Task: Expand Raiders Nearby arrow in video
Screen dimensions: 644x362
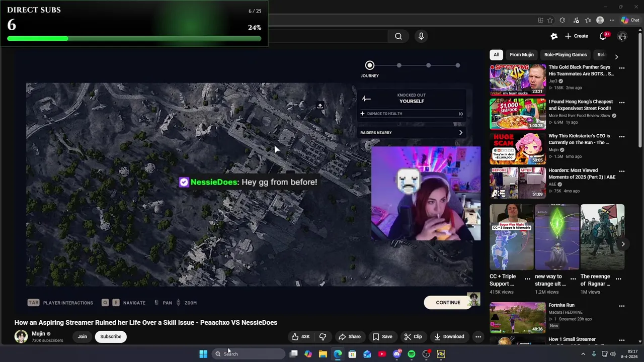Action: tap(460, 133)
